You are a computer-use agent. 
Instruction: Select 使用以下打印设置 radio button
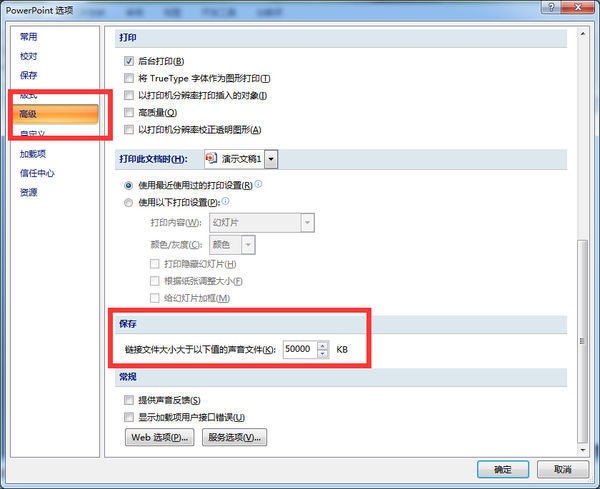click(x=128, y=203)
